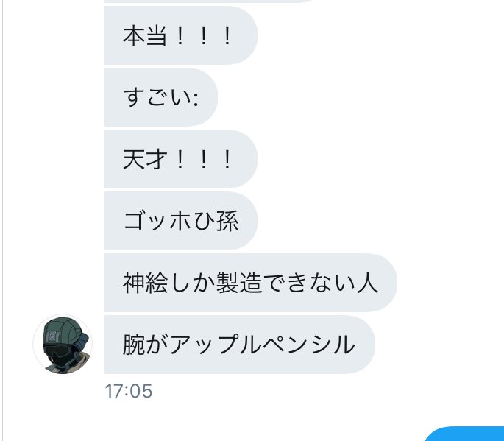Open the sender's helmeted soldier avatar
This screenshot has width=504, height=441.
[x=63, y=344]
